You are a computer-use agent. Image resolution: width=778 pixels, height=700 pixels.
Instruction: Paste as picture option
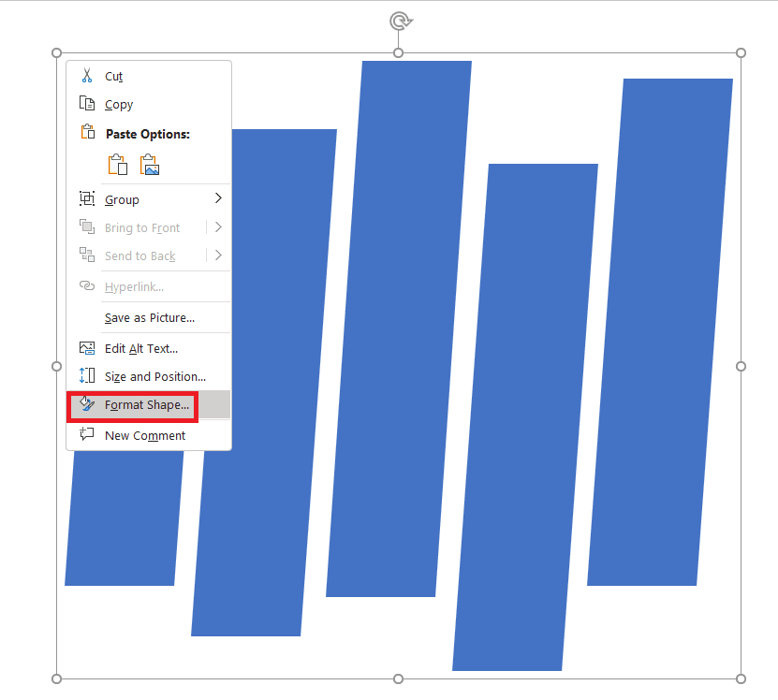tap(150, 165)
